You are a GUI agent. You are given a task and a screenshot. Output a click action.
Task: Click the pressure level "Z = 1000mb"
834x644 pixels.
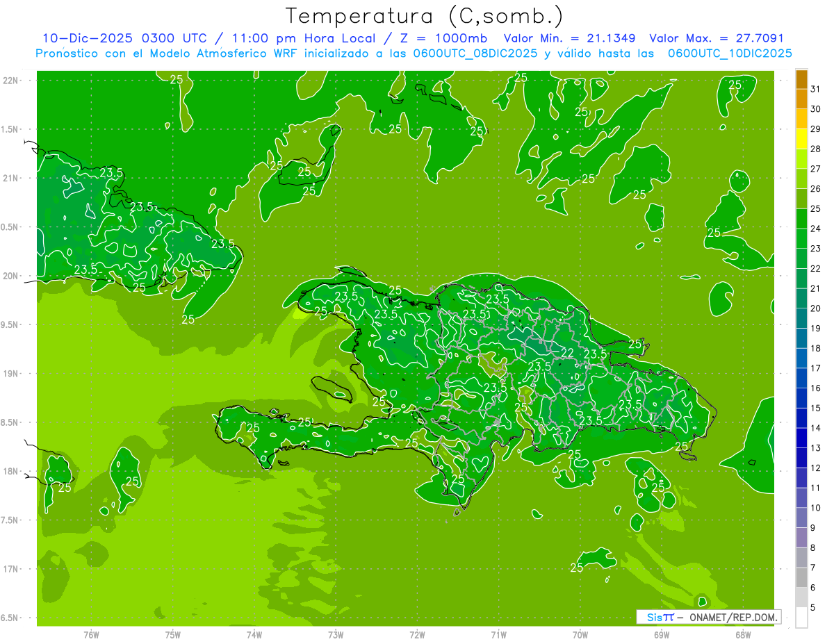(443, 38)
